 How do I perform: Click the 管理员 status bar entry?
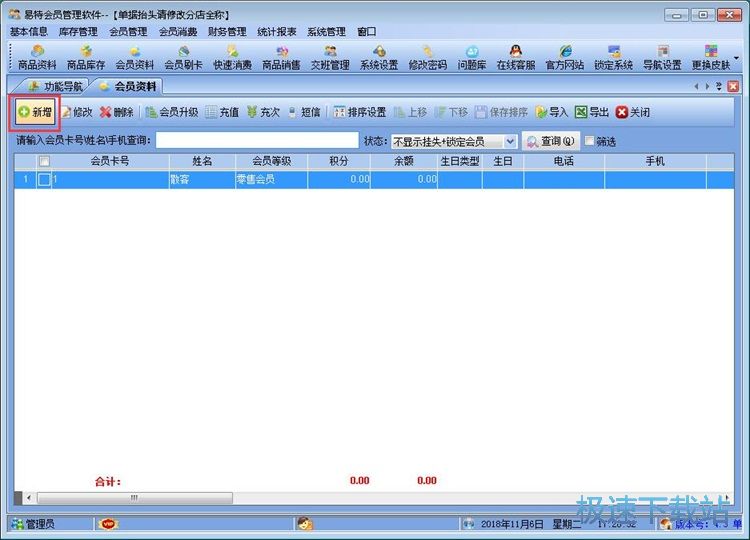(x=33, y=524)
